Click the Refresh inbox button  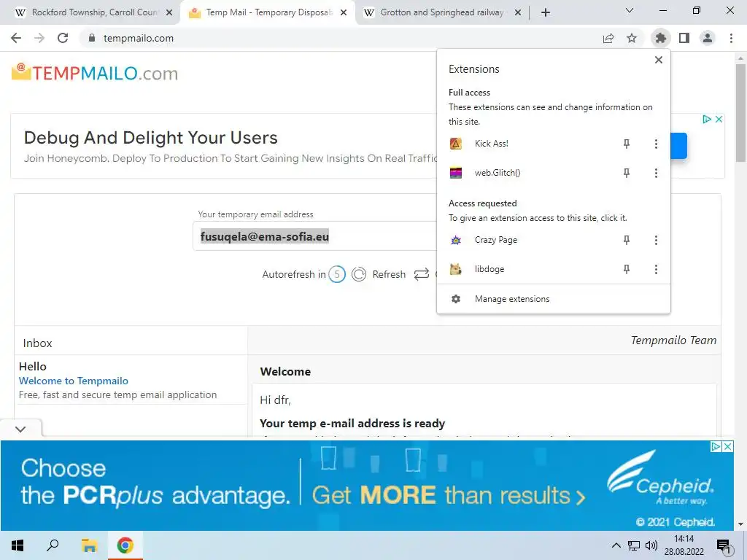point(389,274)
